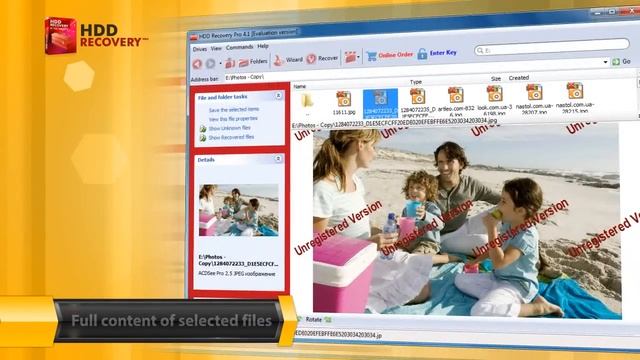Click the Rotate label under the preview
Viewport: 640px width, 360px height.
pos(313,320)
